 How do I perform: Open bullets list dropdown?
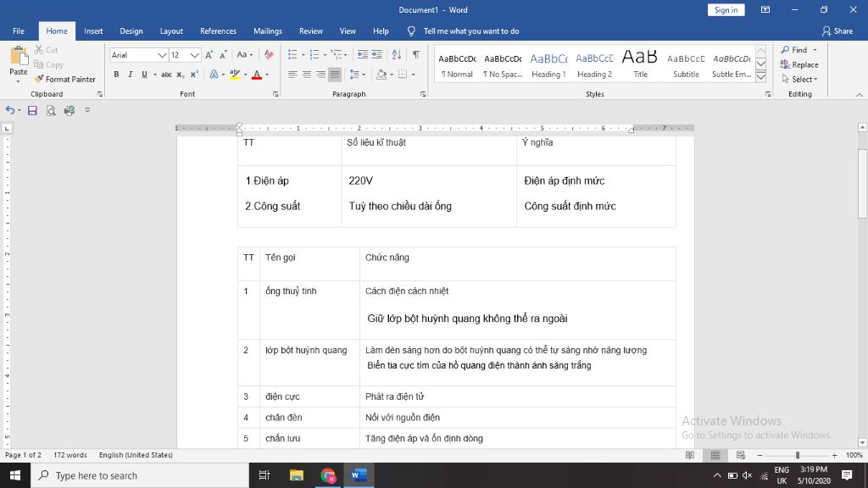click(x=303, y=55)
